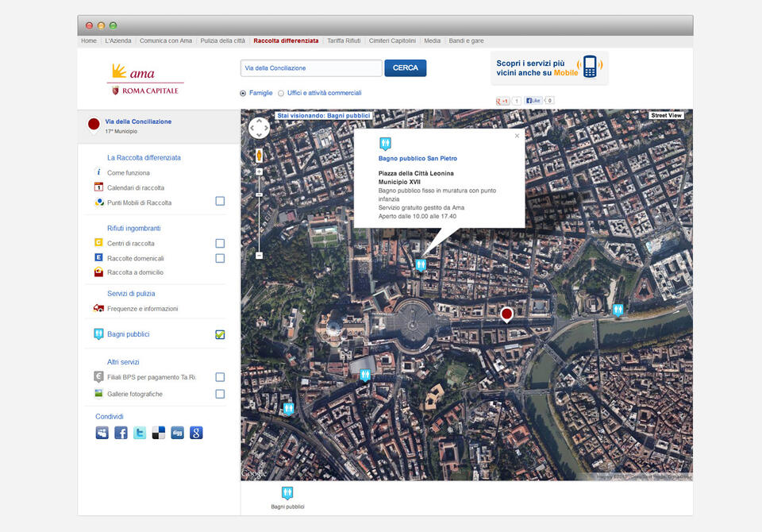
Task: Pan the map up with the arrow
Action: [x=259, y=121]
